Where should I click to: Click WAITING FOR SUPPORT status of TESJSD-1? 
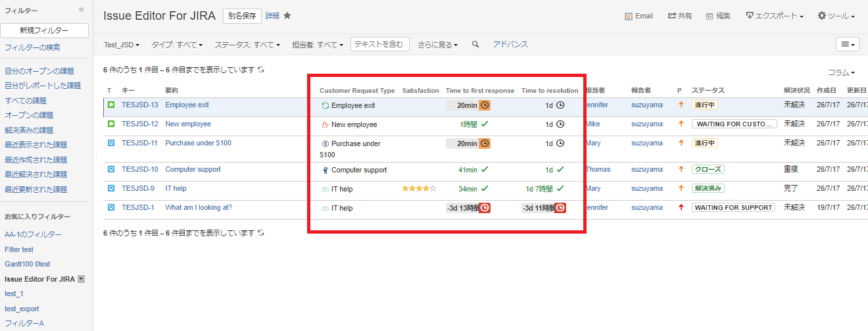coord(733,207)
